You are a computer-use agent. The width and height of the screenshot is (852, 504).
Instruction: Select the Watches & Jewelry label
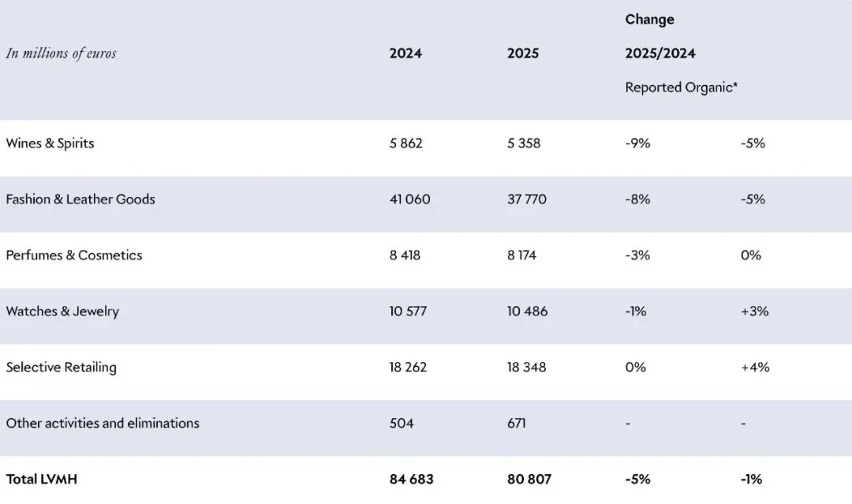[62, 312]
